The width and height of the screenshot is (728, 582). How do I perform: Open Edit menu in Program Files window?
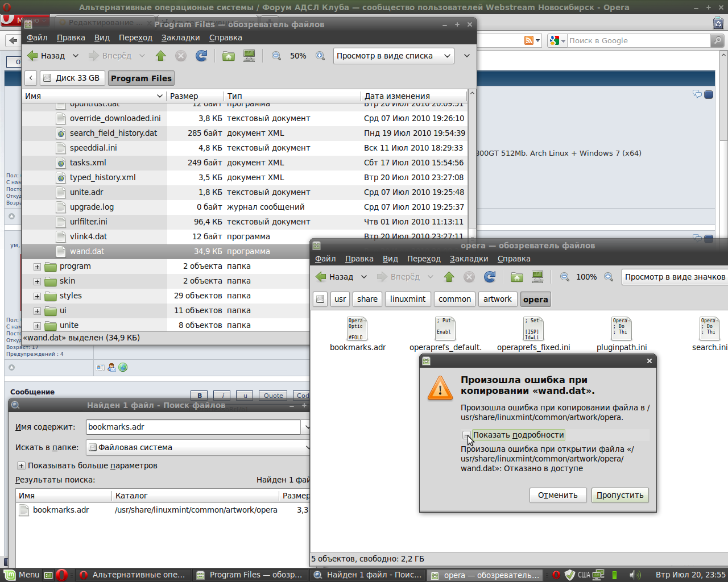click(x=71, y=38)
